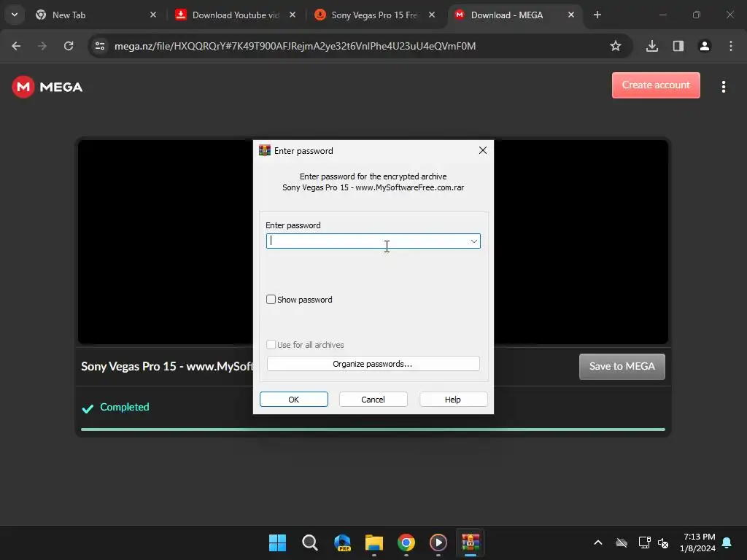The height and width of the screenshot is (560, 747).
Task: Switch to Download Youtube vid tab
Action: point(236,15)
